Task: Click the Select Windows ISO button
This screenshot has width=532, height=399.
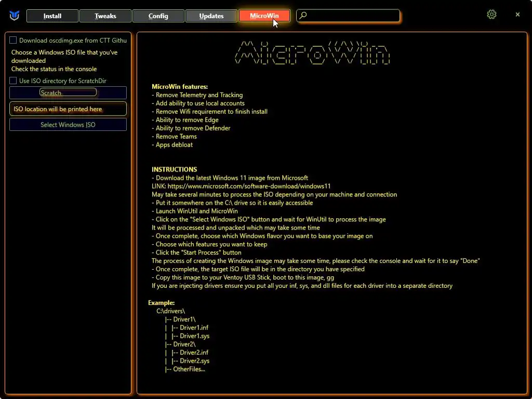Action: pyautogui.click(x=68, y=125)
